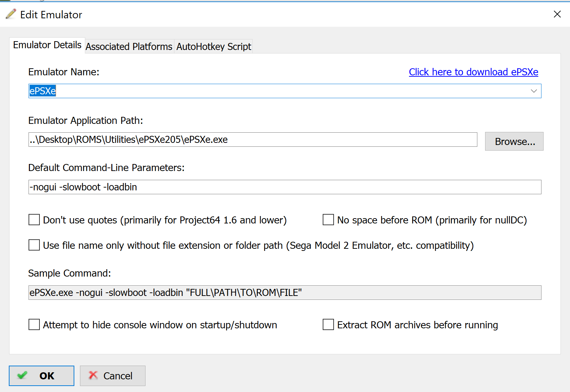The height and width of the screenshot is (392, 570).
Task: Check No space before ROM option
Action: [x=328, y=220]
